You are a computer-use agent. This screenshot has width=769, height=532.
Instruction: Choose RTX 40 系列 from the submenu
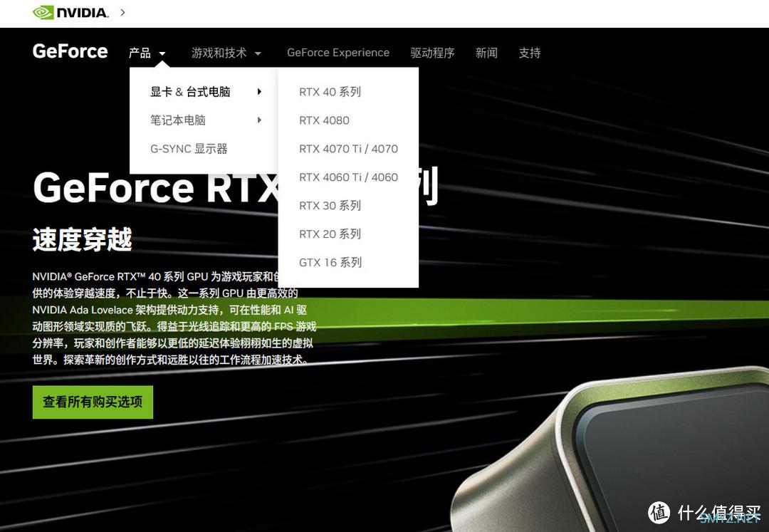pos(330,92)
